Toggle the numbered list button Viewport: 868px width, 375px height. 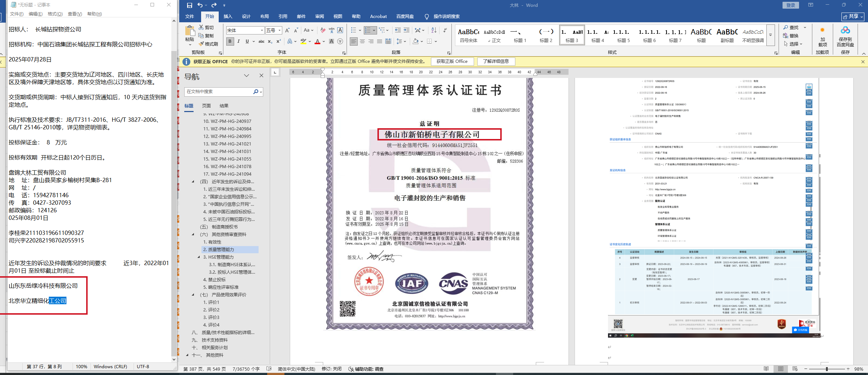[368, 31]
